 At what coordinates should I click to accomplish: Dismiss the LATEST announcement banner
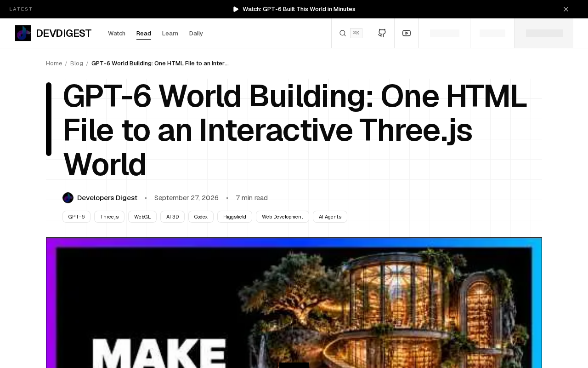pos(566,9)
